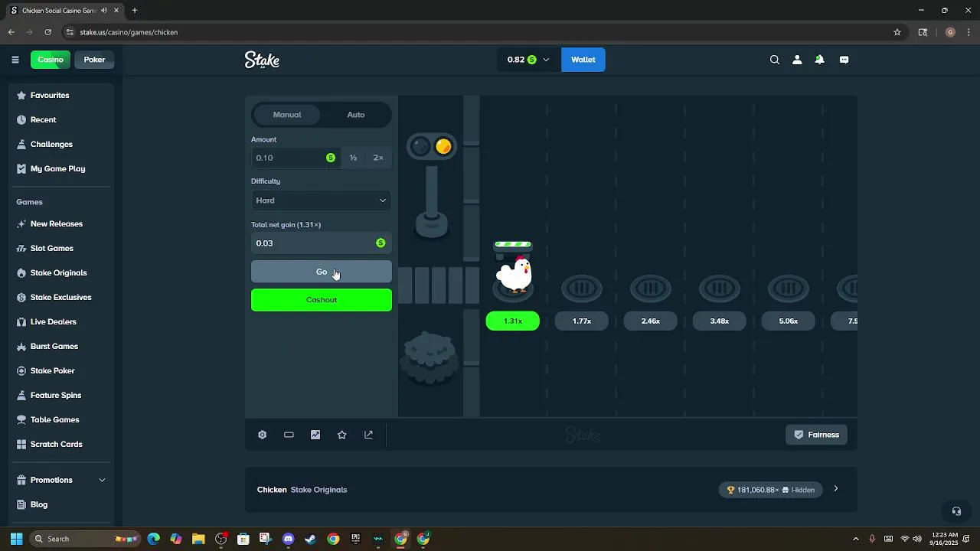Bookmark this page star icon
The width and height of the screenshot is (980, 551).
897,32
